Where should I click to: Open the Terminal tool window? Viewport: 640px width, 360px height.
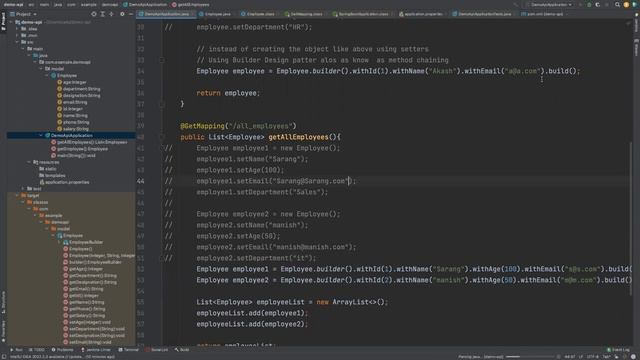click(129, 350)
